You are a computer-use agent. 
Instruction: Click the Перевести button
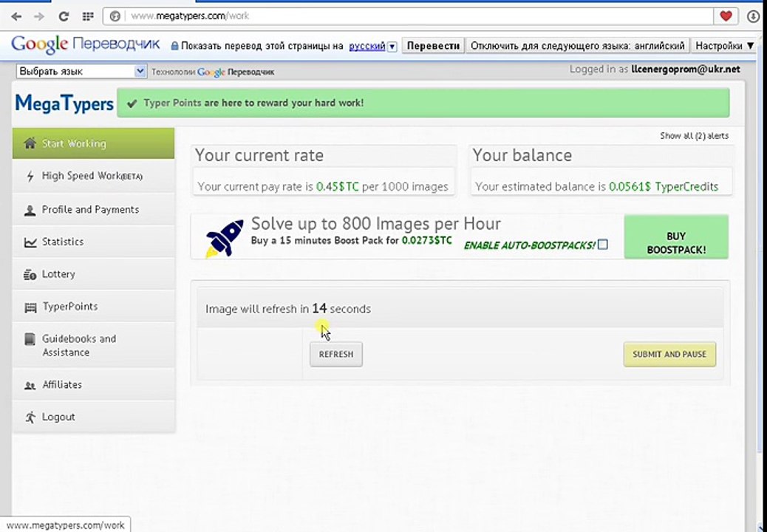pyautogui.click(x=434, y=46)
